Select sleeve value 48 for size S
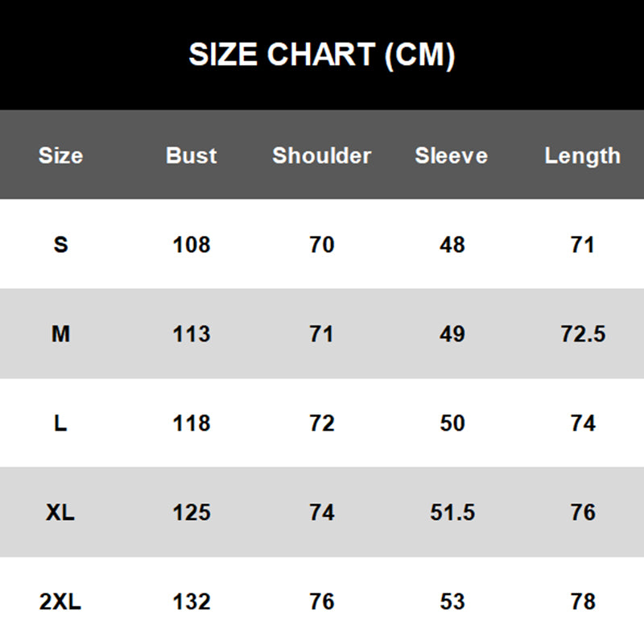This screenshot has width=644, height=644. point(452,245)
